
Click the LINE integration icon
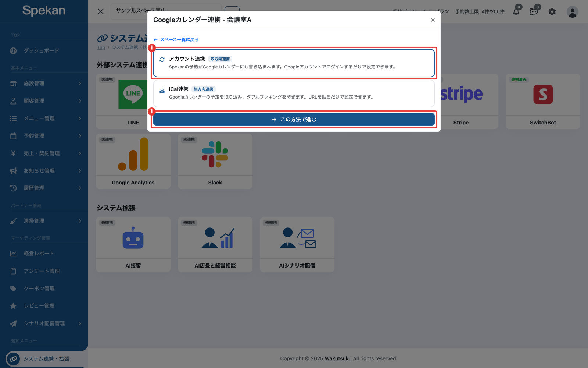pyautogui.click(x=133, y=94)
